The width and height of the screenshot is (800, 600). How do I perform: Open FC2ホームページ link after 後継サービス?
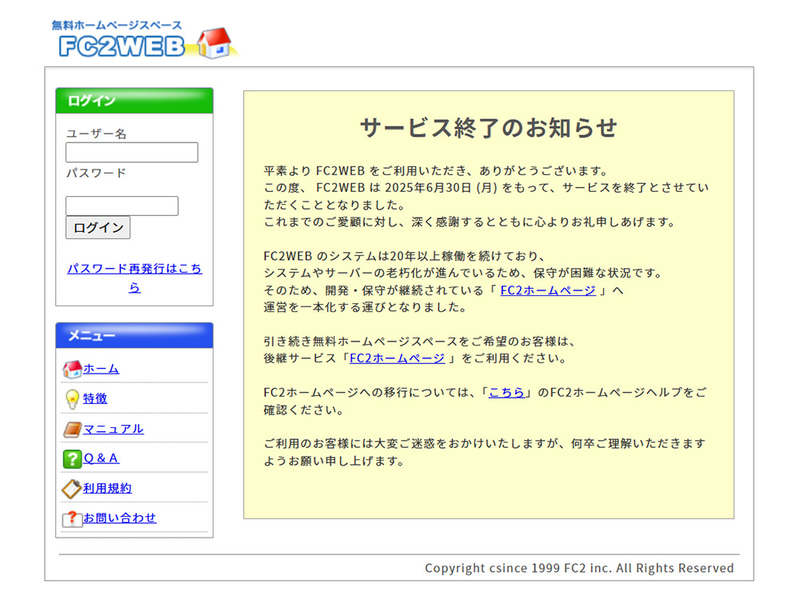coord(397,358)
